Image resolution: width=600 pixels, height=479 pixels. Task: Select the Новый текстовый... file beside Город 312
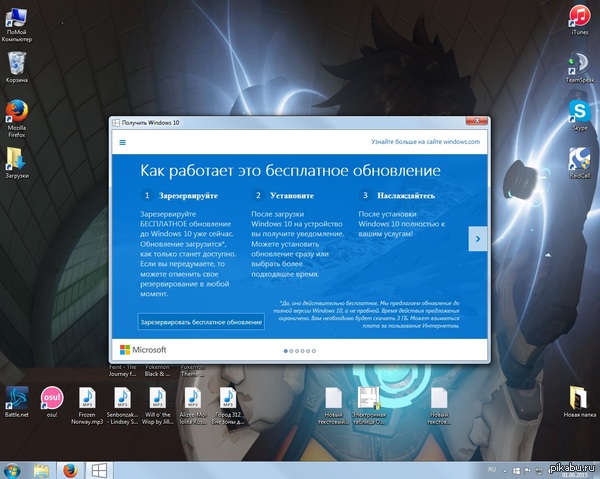334,406
